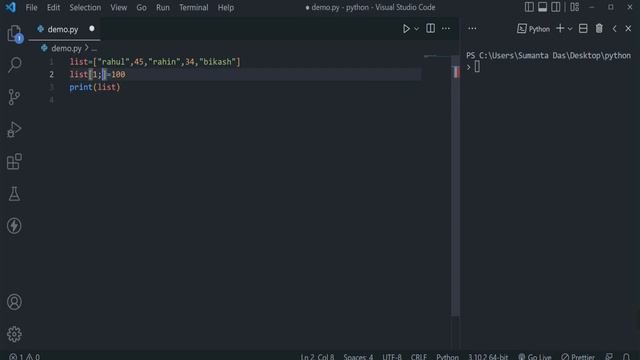Open Run and Debug view
The width and height of the screenshot is (640, 360).
[14, 129]
